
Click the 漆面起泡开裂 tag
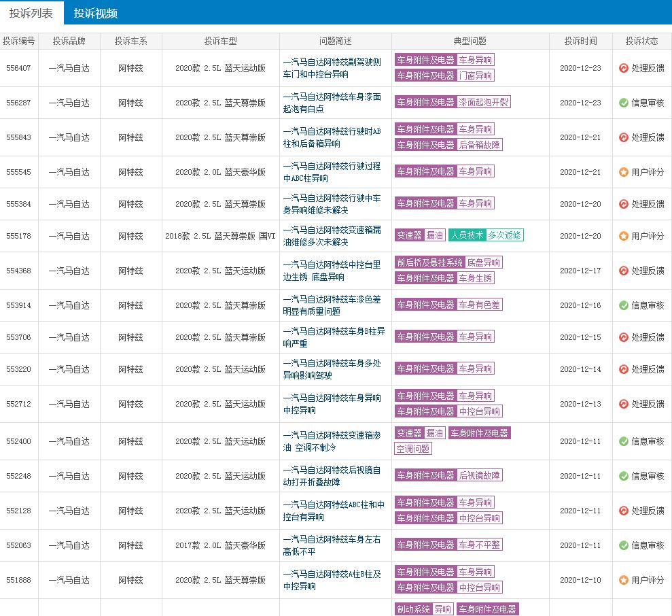[483, 102]
